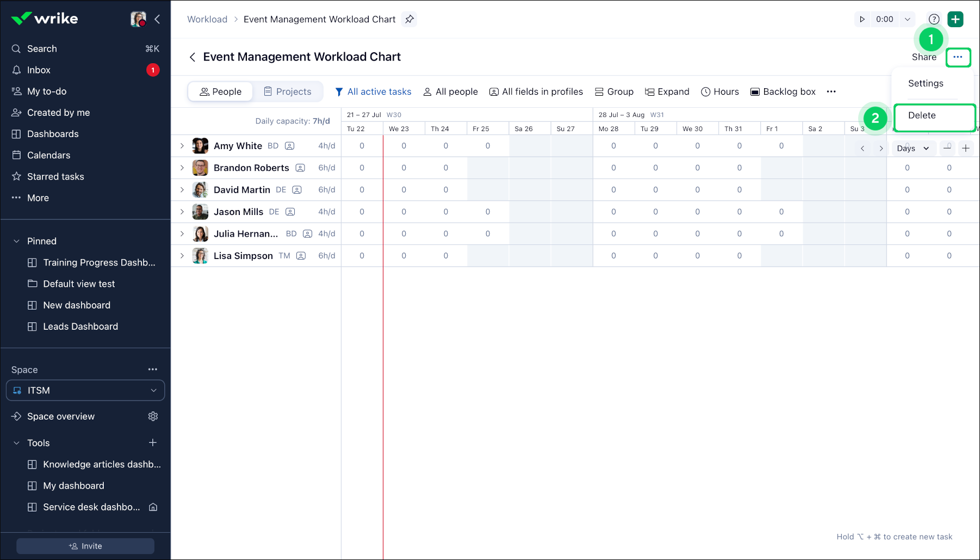Toggle the Backlog box
The image size is (980, 560).
coord(783,91)
